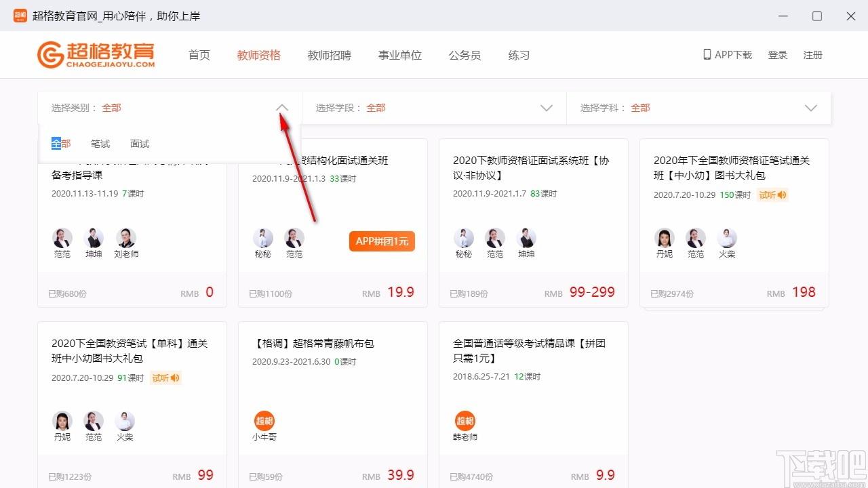Collapse the 选择类别 dropdown chevron
Viewport: 868px width, 488px height.
pos(282,108)
